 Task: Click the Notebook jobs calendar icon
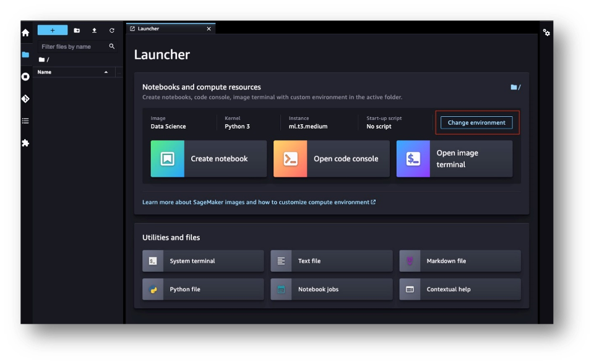pos(281,289)
